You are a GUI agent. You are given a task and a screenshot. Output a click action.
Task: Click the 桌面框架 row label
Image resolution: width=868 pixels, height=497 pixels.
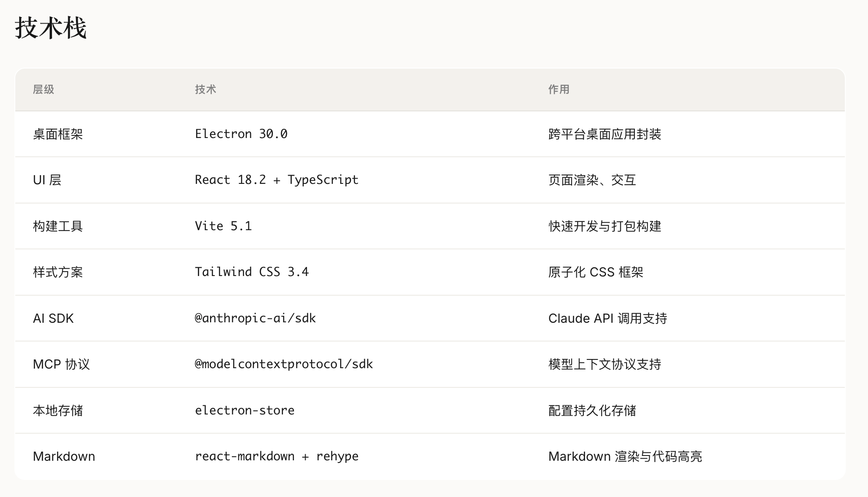(x=58, y=134)
